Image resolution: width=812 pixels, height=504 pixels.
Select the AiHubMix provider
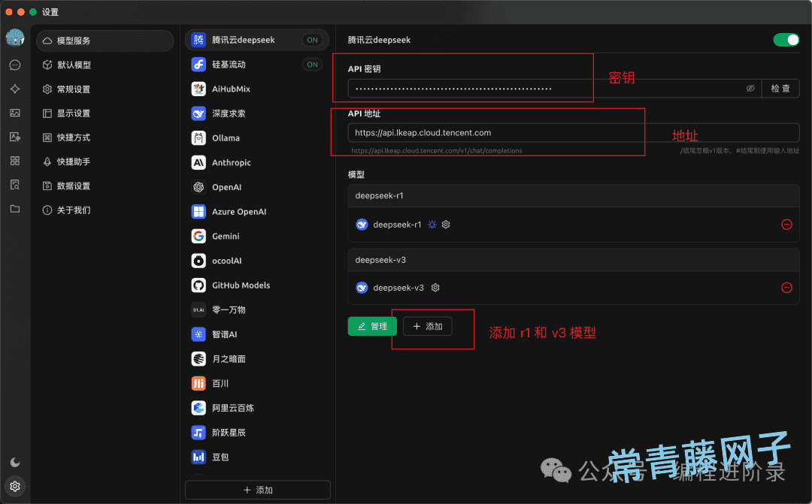pos(257,89)
